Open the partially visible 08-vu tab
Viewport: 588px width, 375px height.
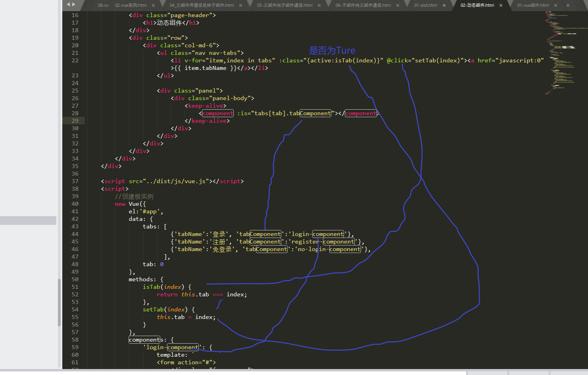[x=103, y=5]
